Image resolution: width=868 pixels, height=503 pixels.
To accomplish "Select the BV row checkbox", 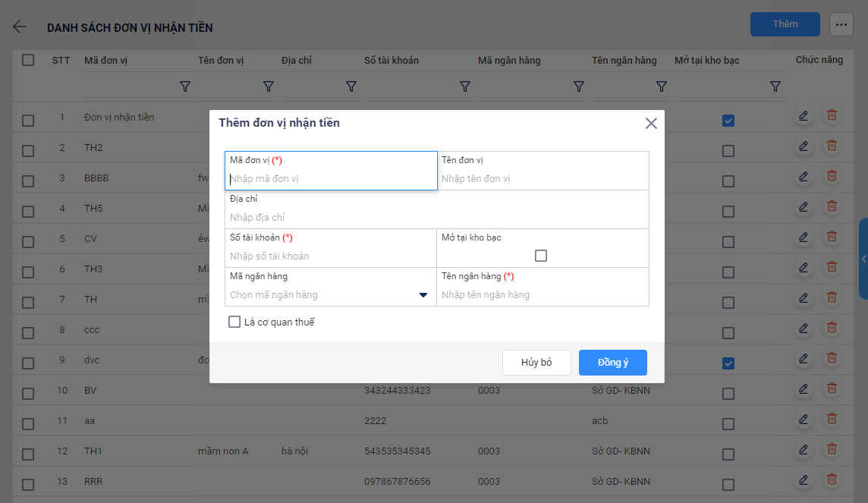I will [28, 394].
